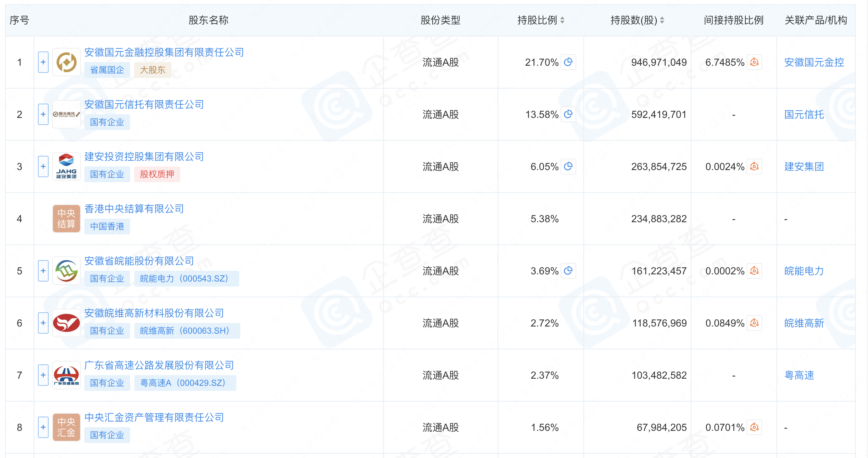Click indirect holding icon next to 0.0849%
The image size is (868, 458).
point(754,323)
